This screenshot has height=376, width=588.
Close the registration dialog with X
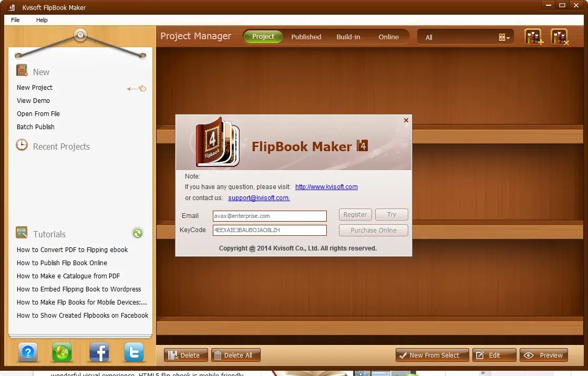(406, 120)
